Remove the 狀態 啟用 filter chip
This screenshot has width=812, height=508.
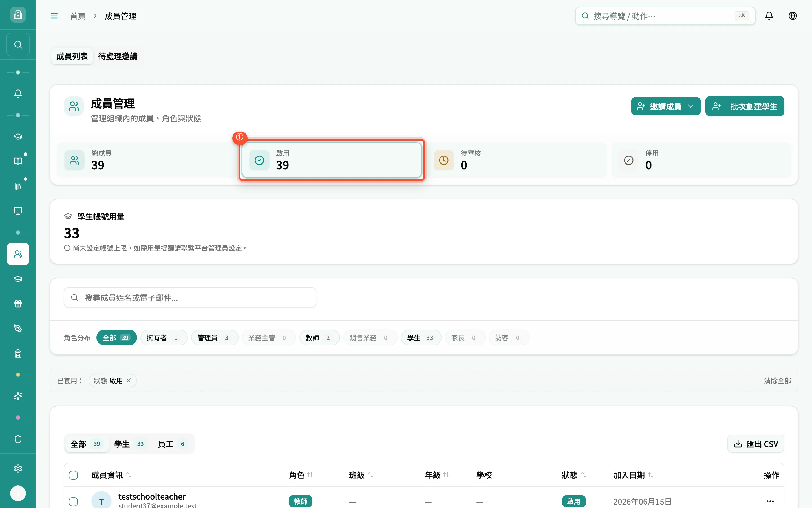tap(129, 381)
